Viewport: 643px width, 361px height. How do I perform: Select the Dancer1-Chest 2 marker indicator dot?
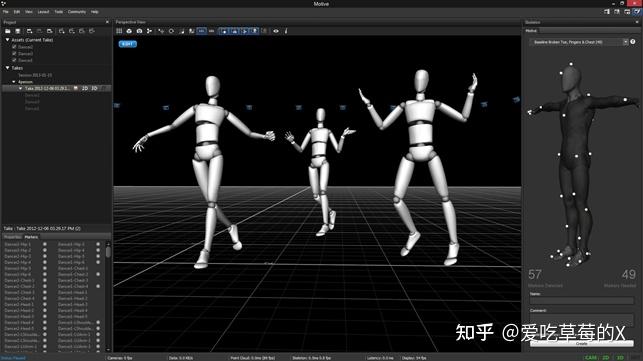(98, 274)
